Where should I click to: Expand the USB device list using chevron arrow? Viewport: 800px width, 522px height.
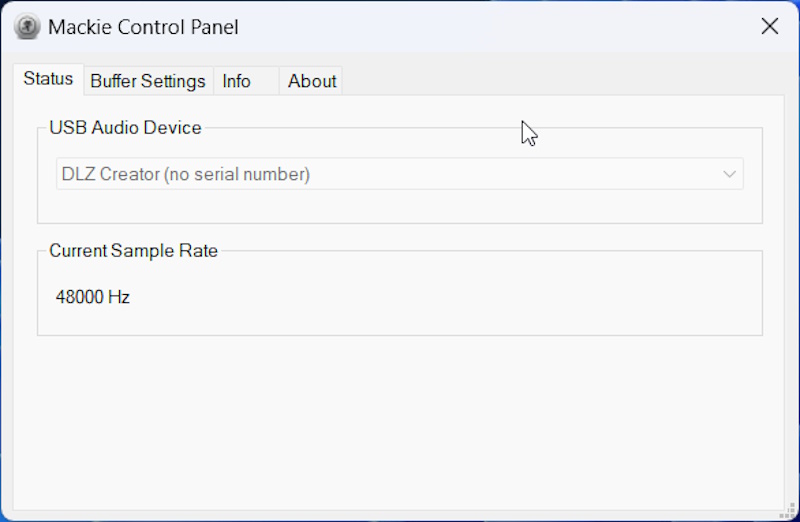coord(729,174)
